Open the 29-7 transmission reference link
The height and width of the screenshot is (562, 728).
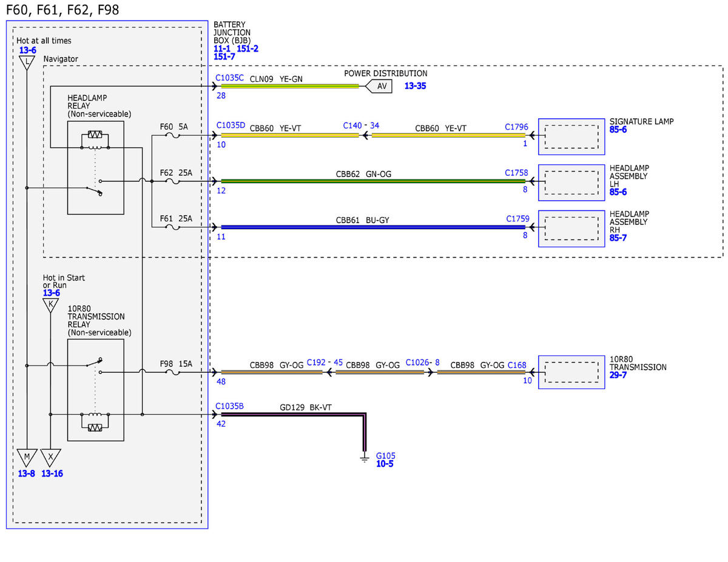pos(619,376)
